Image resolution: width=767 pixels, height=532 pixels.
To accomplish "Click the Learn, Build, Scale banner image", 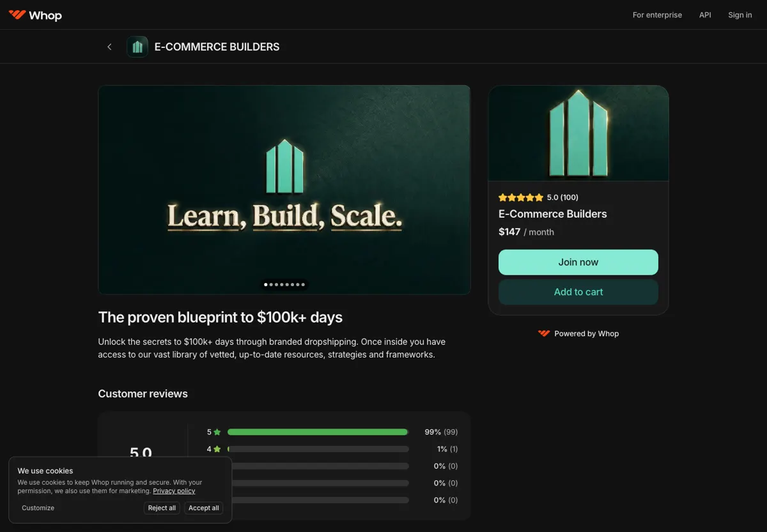I will (x=284, y=190).
